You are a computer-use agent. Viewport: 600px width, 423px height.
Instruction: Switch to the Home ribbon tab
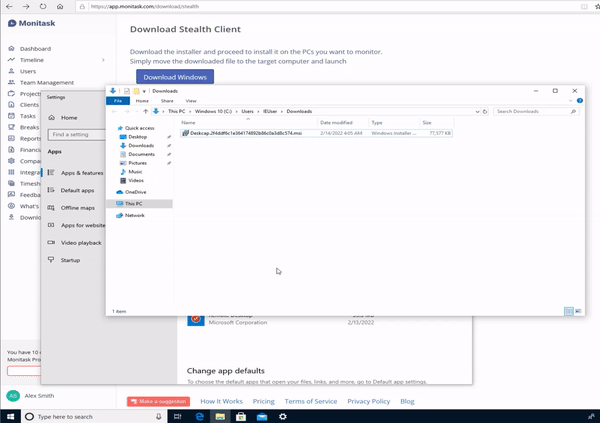pos(142,101)
